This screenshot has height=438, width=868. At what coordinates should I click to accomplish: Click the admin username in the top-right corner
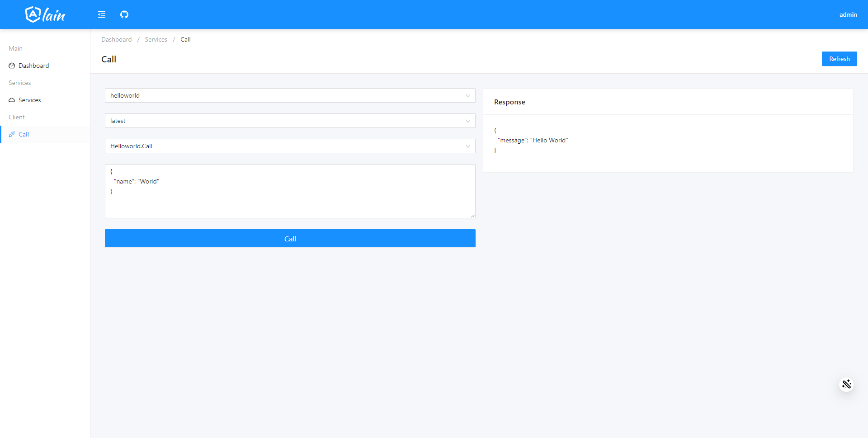(x=848, y=14)
